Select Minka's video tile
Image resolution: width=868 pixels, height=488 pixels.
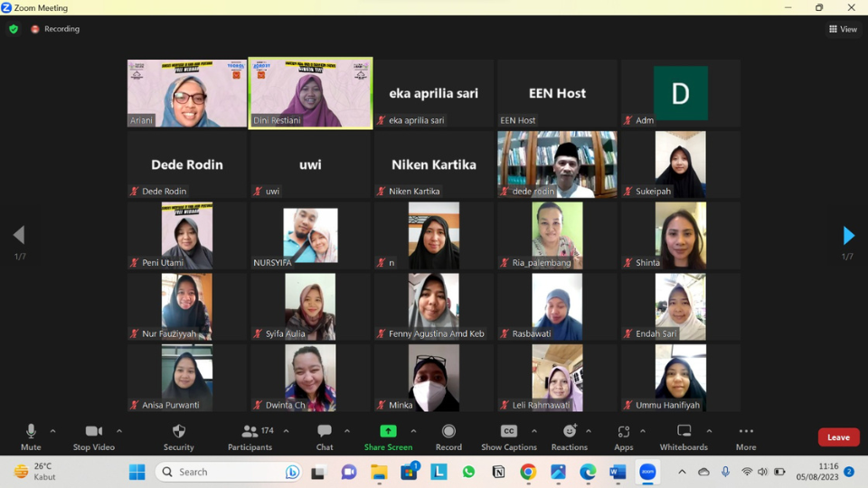434,378
